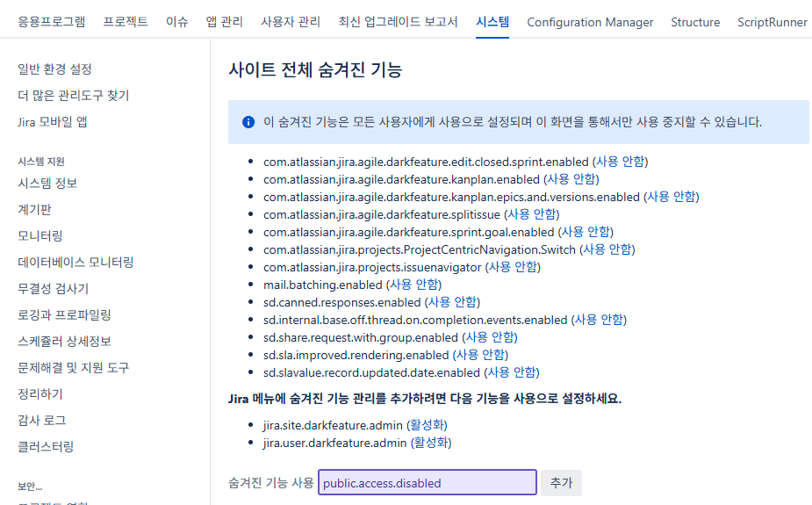812x505 pixels.
Task: Disable the issuenavigator feature link
Action: [x=513, y=267]
